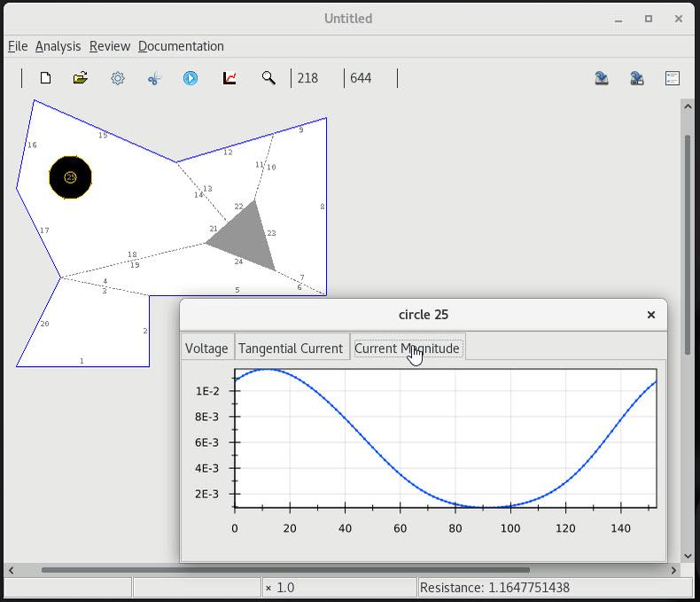Screen dimensions: 700x602
Task: Click the horizontal scrollbar at the bottom
Action: tap(285, 570)
